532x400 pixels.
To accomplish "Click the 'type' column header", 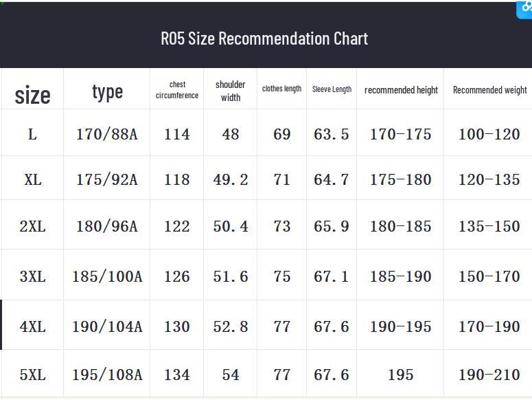I will pos(107,91).
